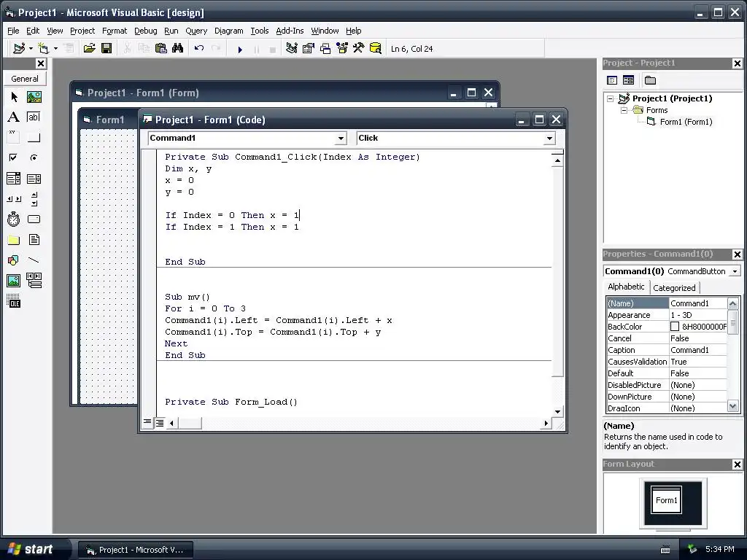Image resolution: width=747 pixels, height=560 pixels.
Task: Click the Undo arrow in the toolbar
Action: point(198,49)
